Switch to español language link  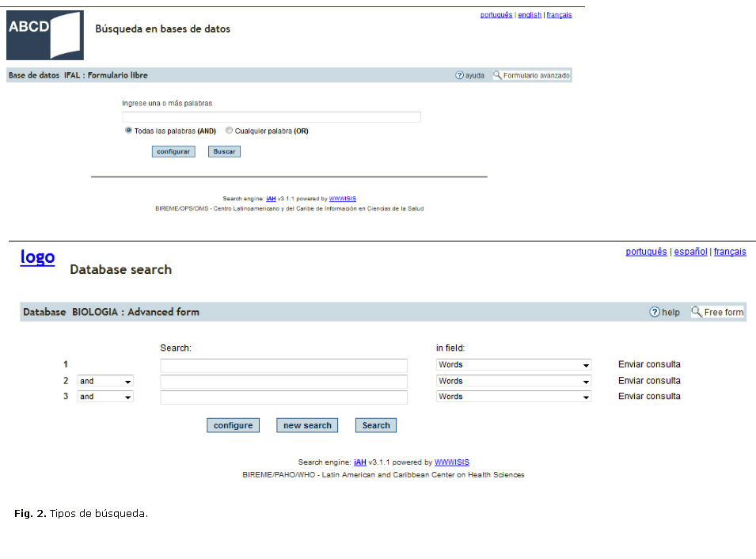[x=690, y=252]
